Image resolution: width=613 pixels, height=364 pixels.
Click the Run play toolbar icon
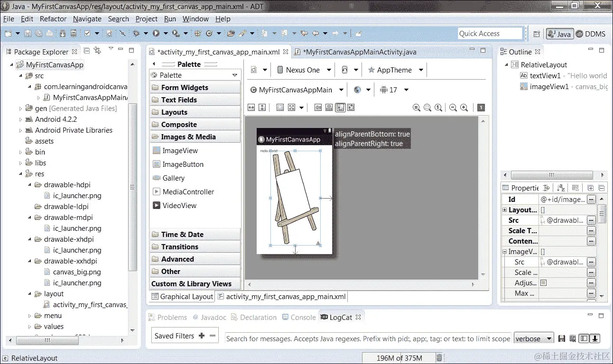pyautogui.click(x=156, y=34)
